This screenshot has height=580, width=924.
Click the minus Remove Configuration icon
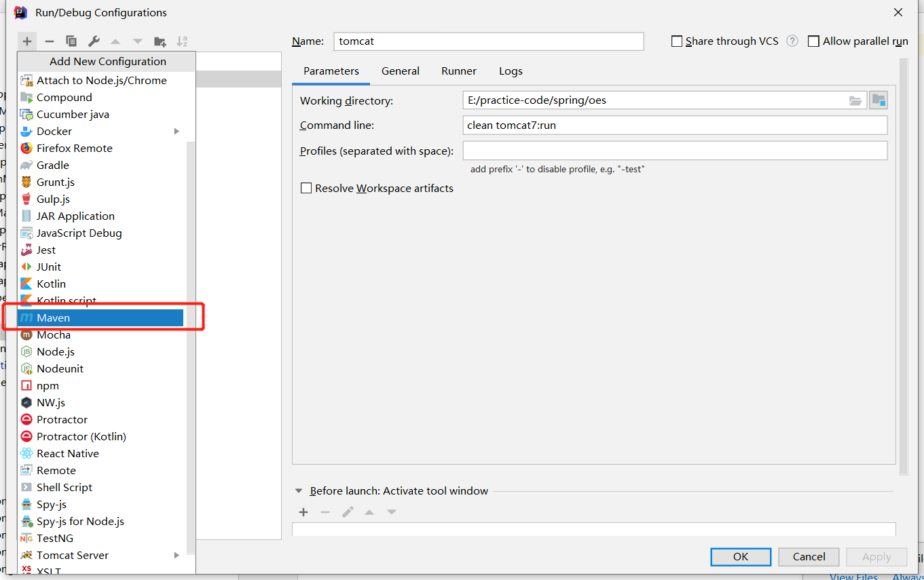coord(49,41)
